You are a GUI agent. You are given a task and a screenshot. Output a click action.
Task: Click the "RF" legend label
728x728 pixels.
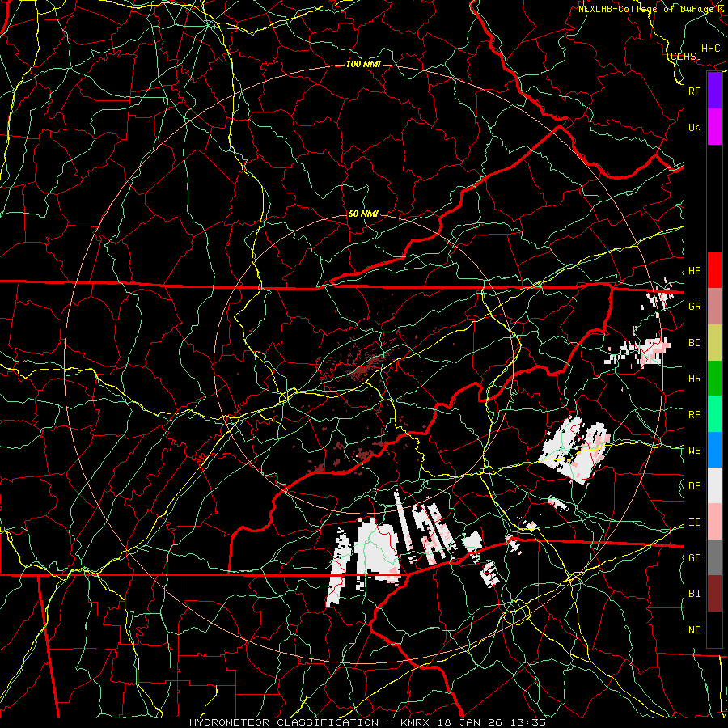point(694,91)
